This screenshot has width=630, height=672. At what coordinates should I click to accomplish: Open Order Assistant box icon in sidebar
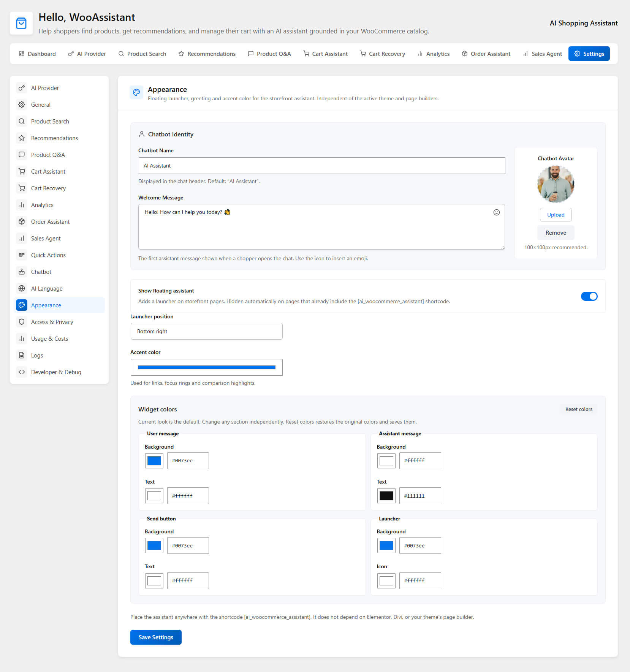click(x=22, y=221)
